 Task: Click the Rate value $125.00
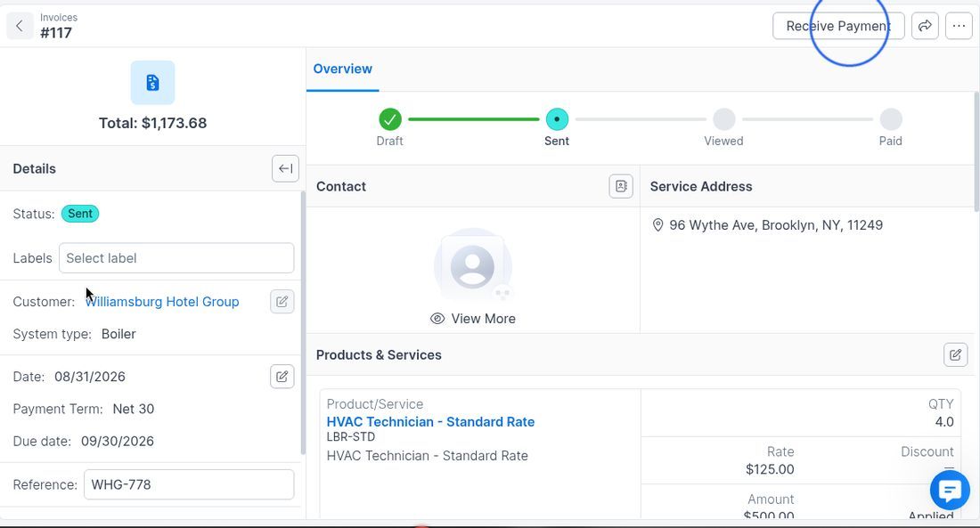point(770,469)
